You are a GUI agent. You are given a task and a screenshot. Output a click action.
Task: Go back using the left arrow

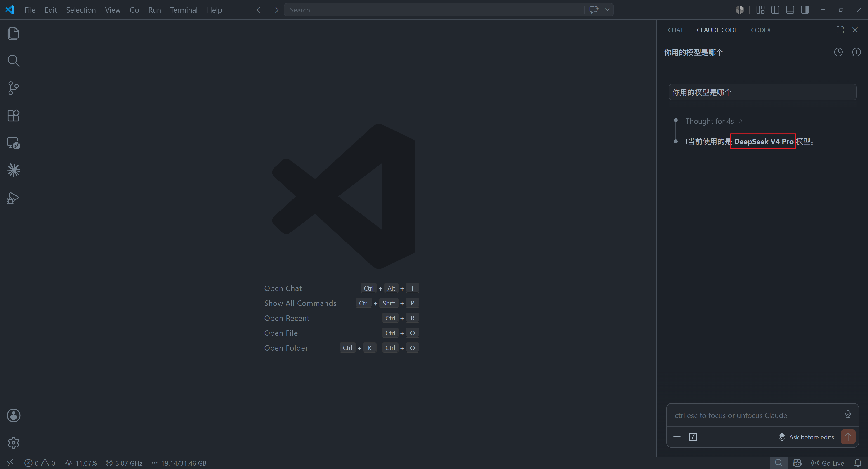(x=260, y=10)
